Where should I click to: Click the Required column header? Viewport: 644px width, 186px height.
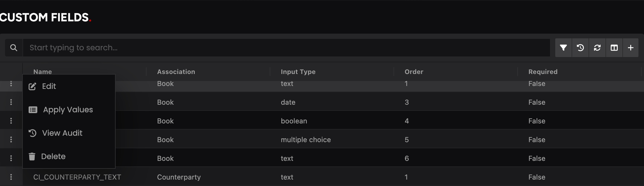pos(543,72)
